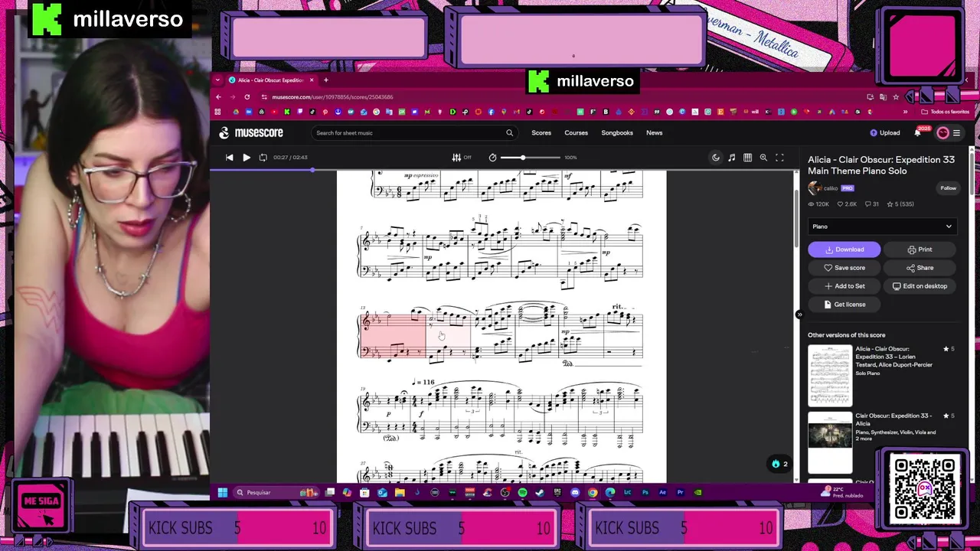Go to Musescore home via logo
This screenshot has width=980, height=551.
250,132
